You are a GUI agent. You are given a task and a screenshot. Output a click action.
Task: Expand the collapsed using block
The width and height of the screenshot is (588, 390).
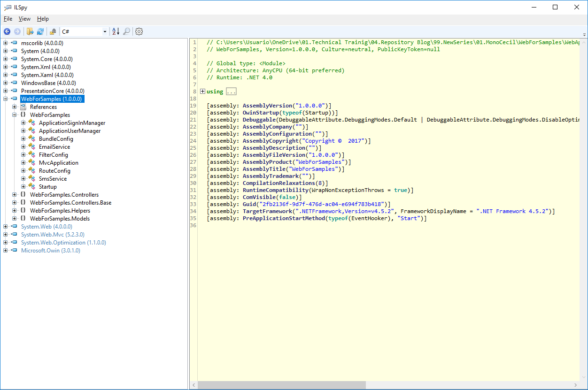pos(202,92)
